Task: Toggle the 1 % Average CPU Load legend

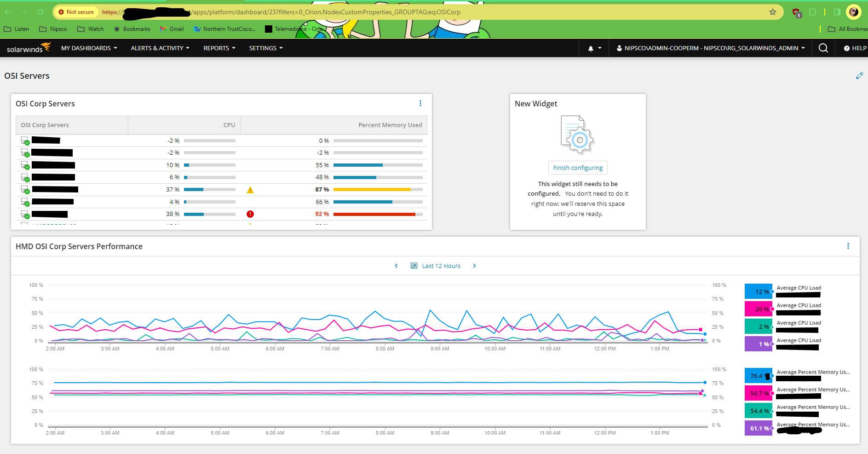Action: pos(759,344)
